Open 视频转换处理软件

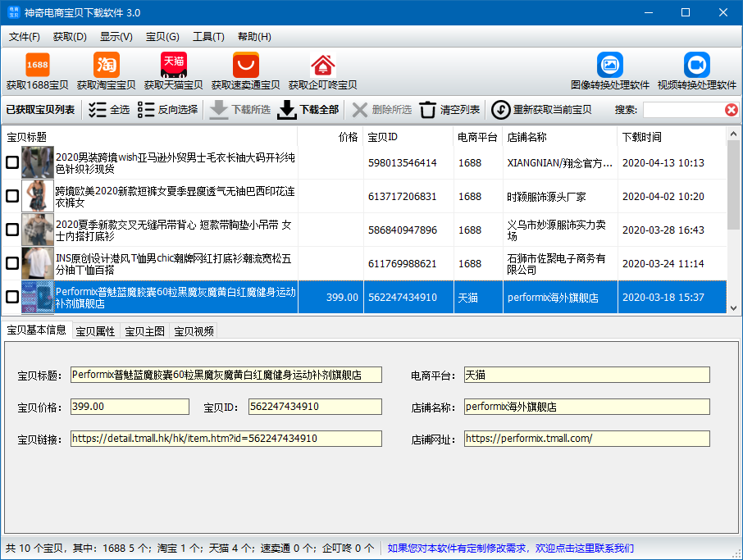tap(696, 71)
